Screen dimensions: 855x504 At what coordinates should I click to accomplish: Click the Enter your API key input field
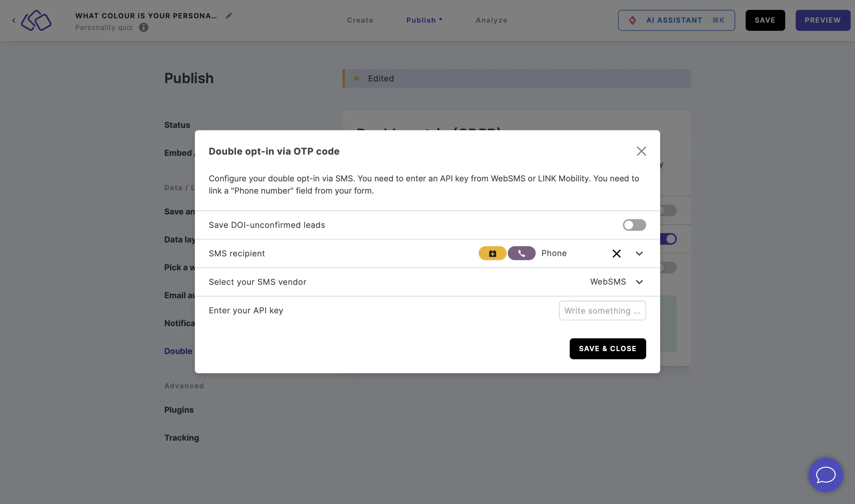(602, 310)
